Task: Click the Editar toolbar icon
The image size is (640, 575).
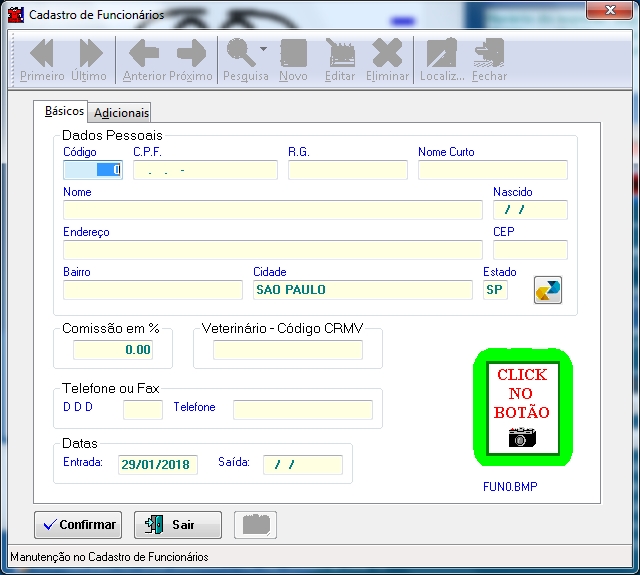Action: point(340,53)
